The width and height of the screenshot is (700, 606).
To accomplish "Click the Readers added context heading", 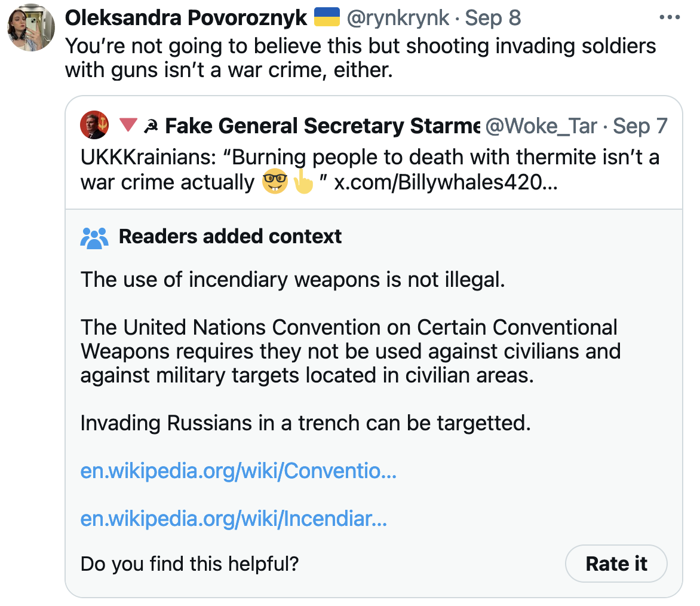I will (230, 237).
